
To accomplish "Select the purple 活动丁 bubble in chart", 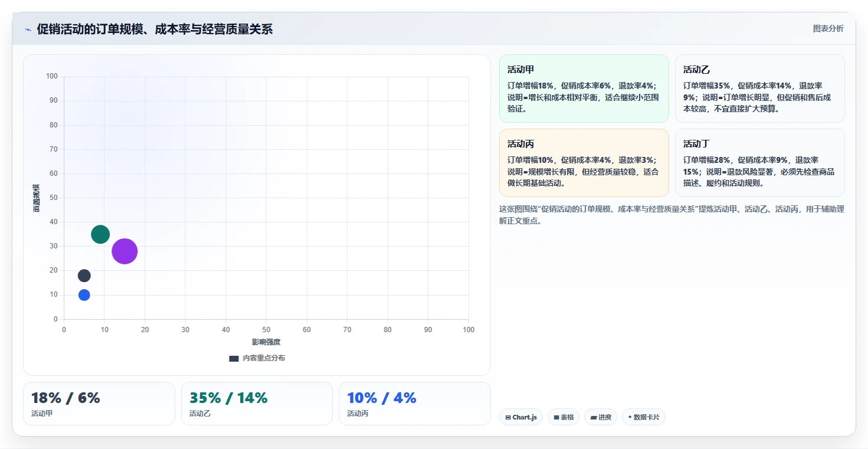I will 125,251.
